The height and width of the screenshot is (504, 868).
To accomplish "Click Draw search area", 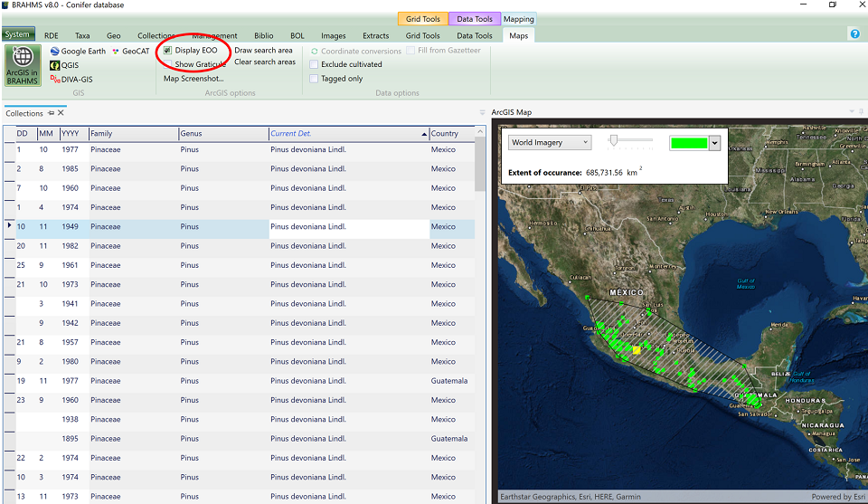I will pyautogui.click(x=263, y=51).
